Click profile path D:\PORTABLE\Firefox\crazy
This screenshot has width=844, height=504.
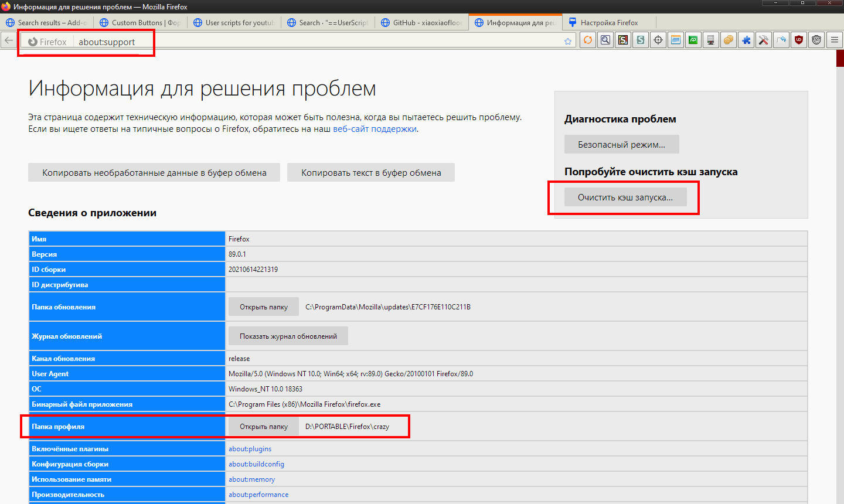pos(347,426)
